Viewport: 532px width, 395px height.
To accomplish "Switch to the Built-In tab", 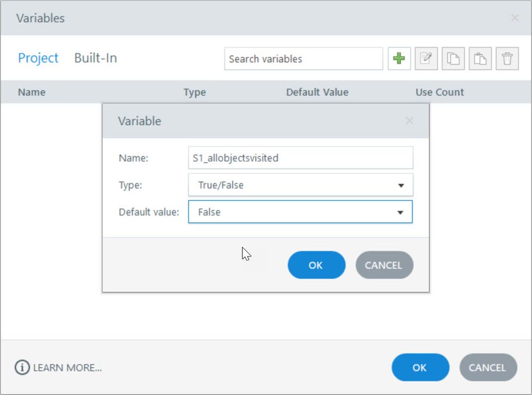I will coord(95,58).
